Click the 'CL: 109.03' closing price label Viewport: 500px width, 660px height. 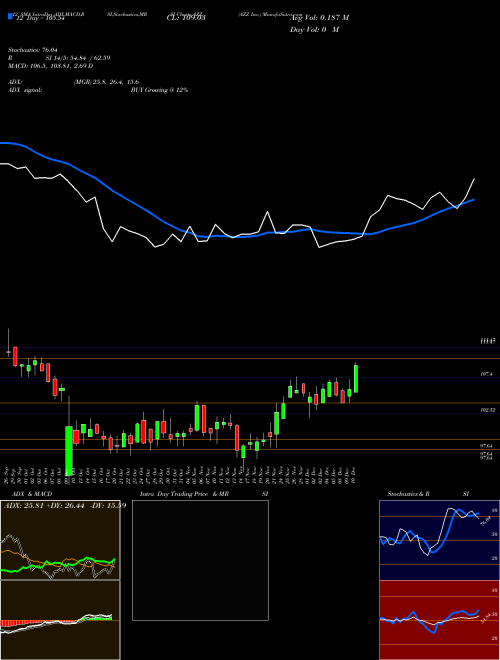186,17
